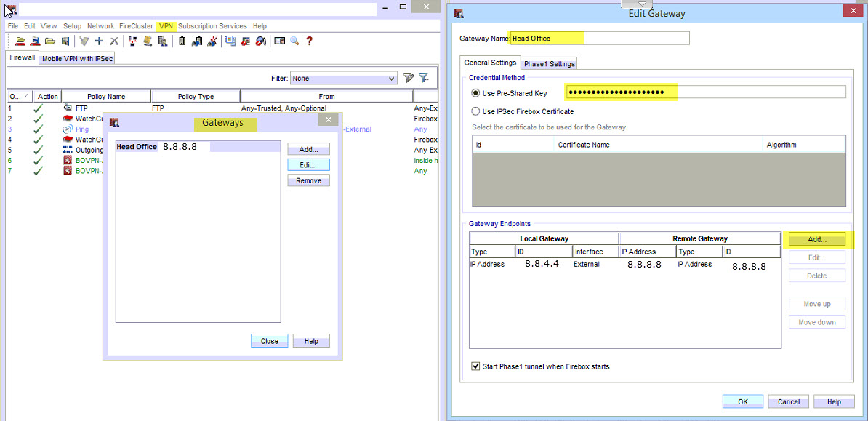Select the Head Office gateway list entry

198,147
